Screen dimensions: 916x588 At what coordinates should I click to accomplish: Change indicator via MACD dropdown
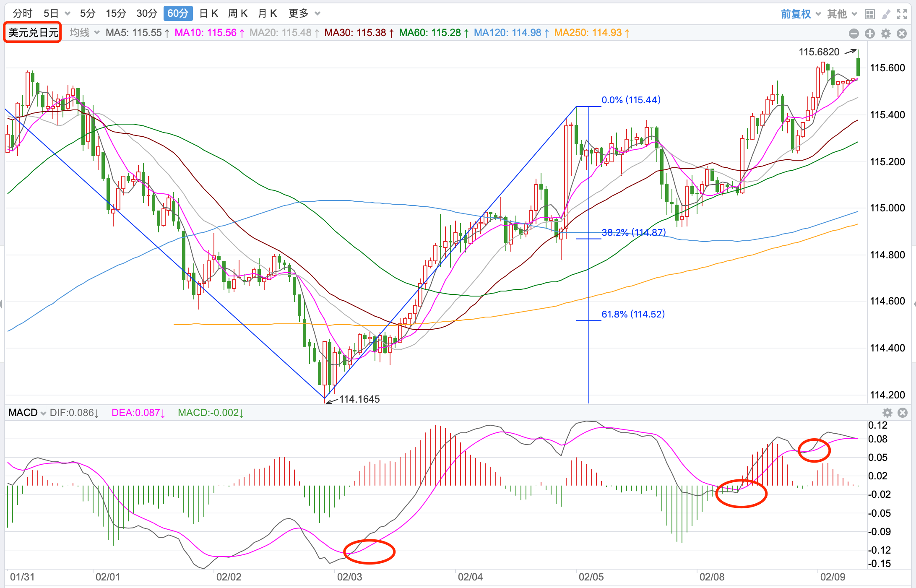coord(27,413)
